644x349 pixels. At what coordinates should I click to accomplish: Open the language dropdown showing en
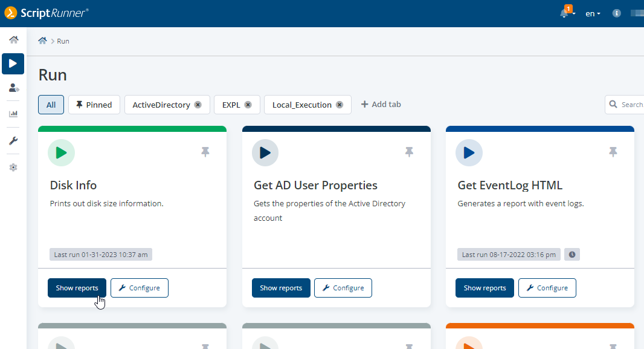click(x=593, y=13)
